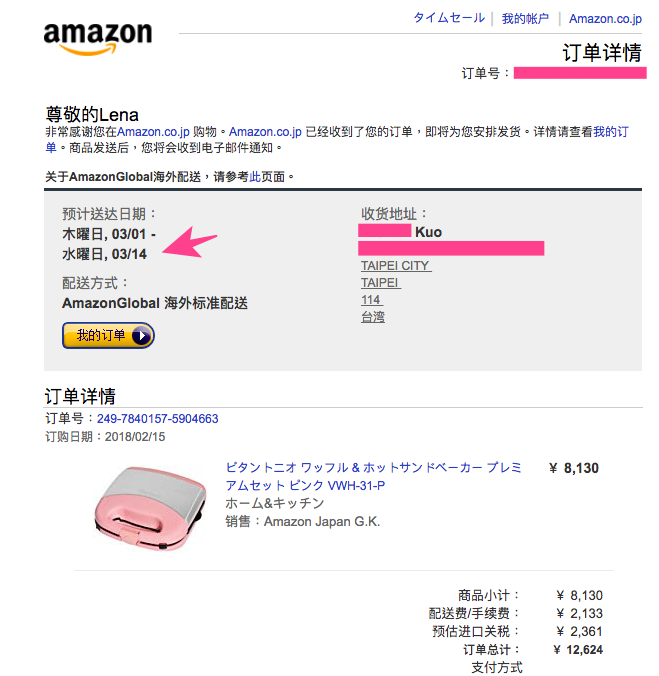Click the 订单详情 page heading
The height and width of the screenshot is (676, 659).
point(601,53)
